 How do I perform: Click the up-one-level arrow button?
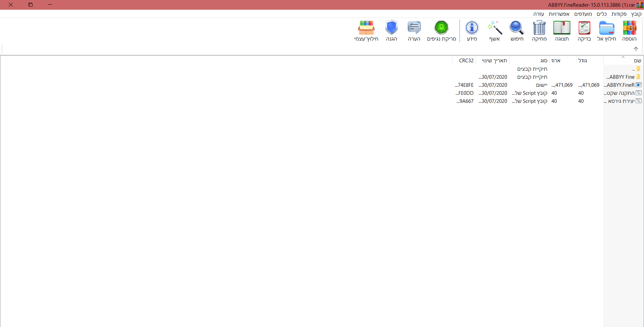point(636,49)
